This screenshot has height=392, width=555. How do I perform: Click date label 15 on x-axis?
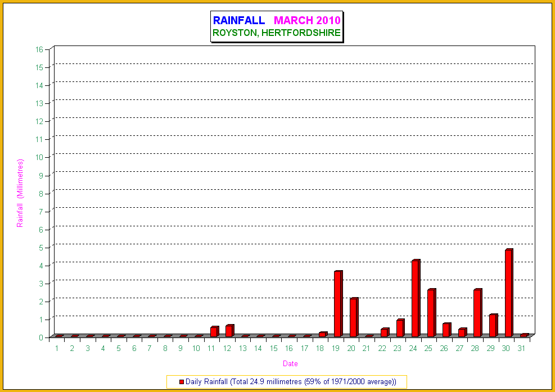[274, 349]
